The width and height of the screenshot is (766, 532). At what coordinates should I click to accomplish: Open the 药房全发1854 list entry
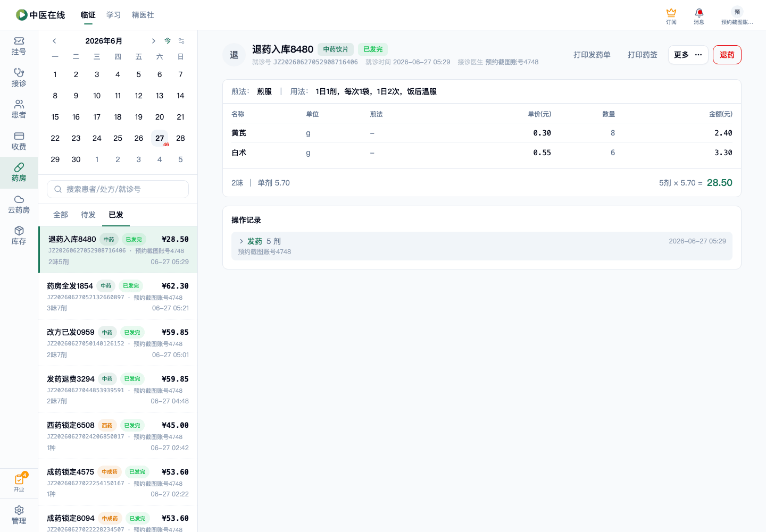click(x=118, y=297)
